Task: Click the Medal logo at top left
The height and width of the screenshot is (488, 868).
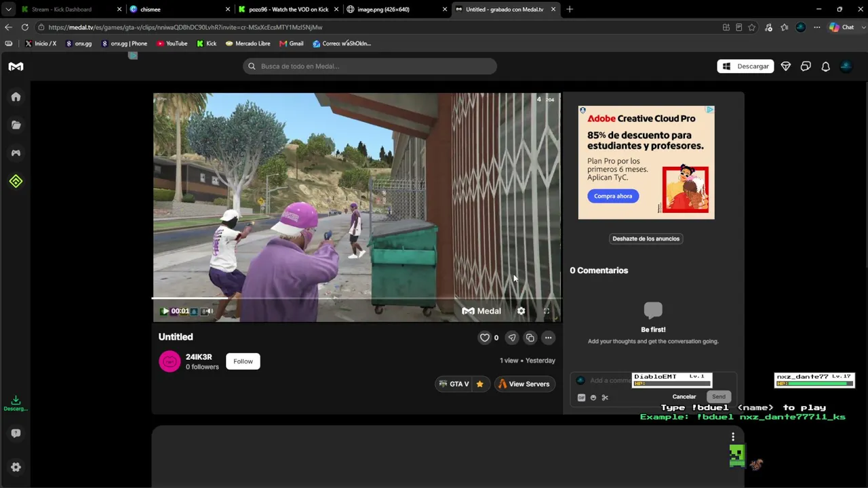Action: (x=16, y=66)
